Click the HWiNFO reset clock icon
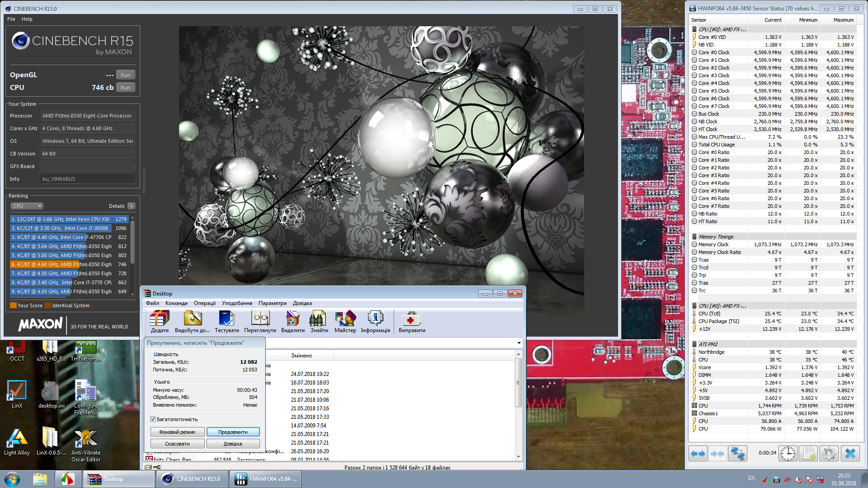 coord(788,453)
